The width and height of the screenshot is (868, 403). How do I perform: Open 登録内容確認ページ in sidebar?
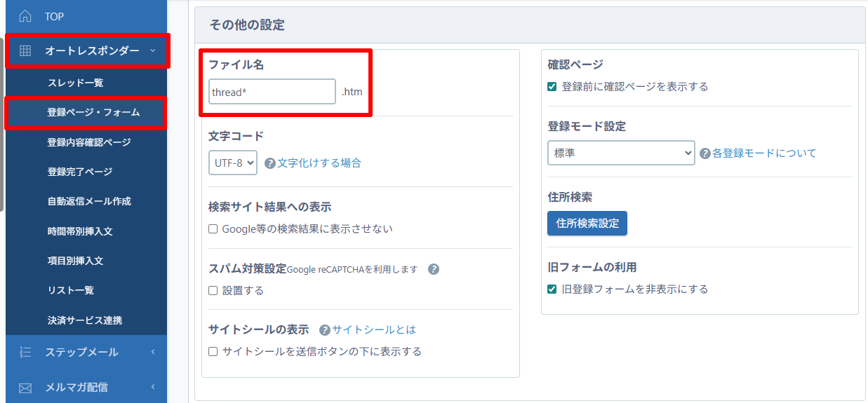tap(89, 142)
